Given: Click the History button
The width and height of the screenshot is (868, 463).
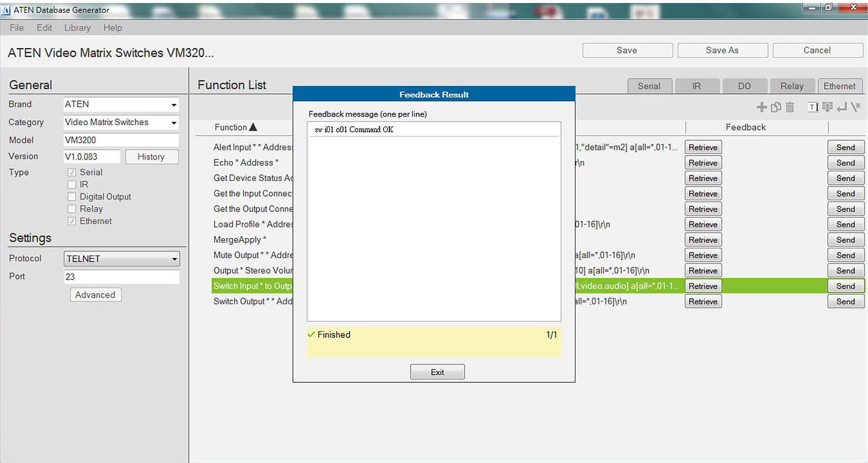Looking at the screenshot, I should tap(151, 157).
